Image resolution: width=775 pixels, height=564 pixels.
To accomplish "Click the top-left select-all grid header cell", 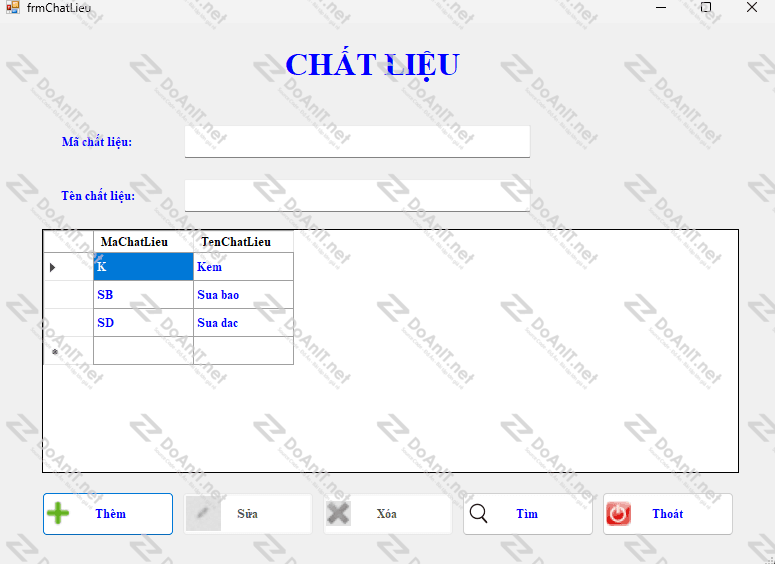I will coord(68,242).
